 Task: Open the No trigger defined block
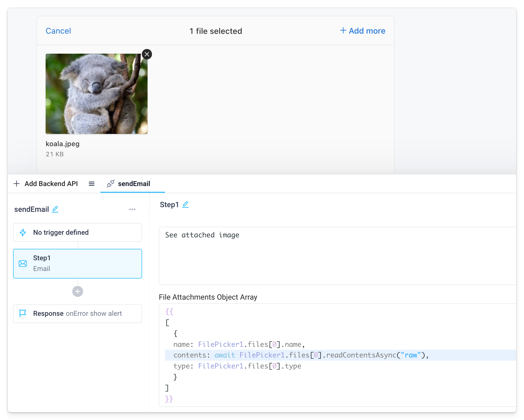(x=77, y=232)
